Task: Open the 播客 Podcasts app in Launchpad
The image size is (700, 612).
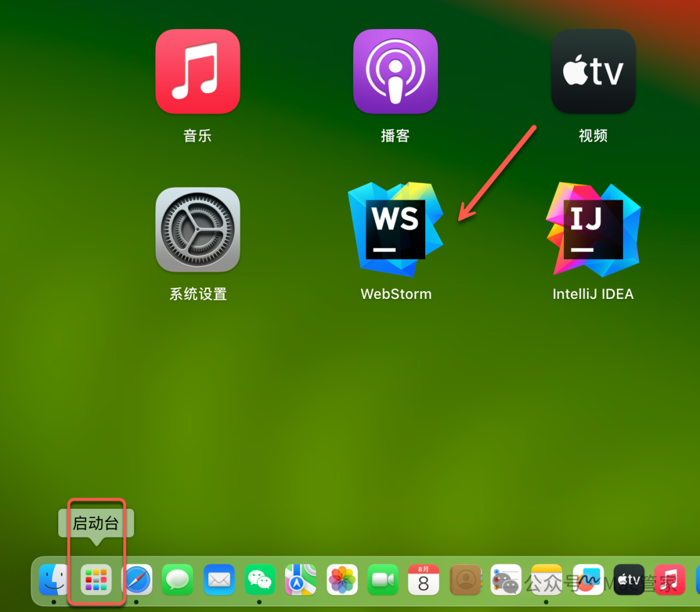Action: [395, 71]
